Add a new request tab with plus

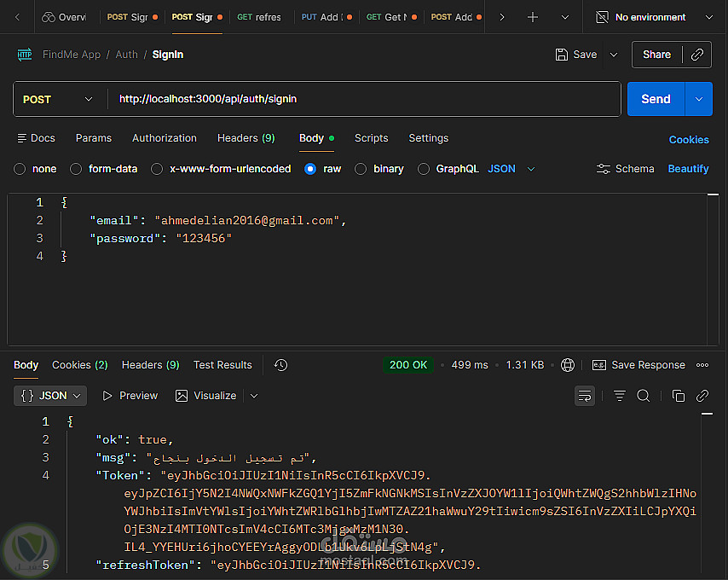pyautogui.click(x=533, y=17)
